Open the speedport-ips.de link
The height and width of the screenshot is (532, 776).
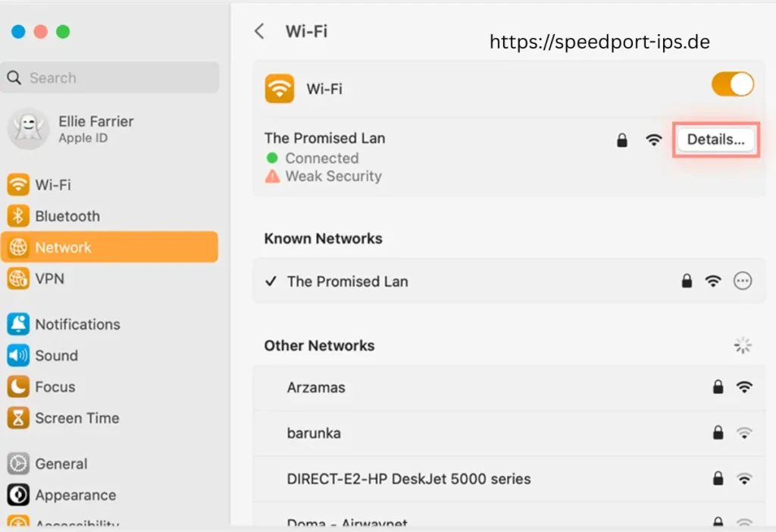point(599,42)
